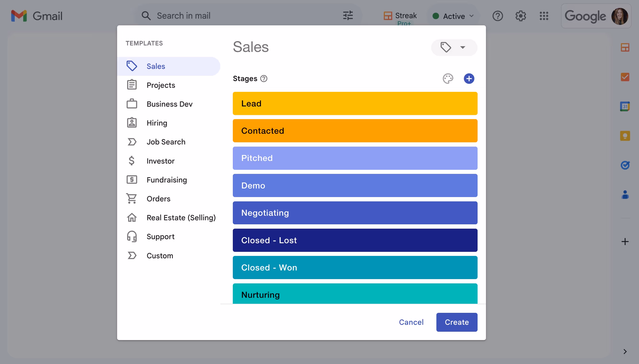This screenshot has width=639, height=364.
Task: Open Google Calendar side panel icon
Action: (x=625, y=106)
